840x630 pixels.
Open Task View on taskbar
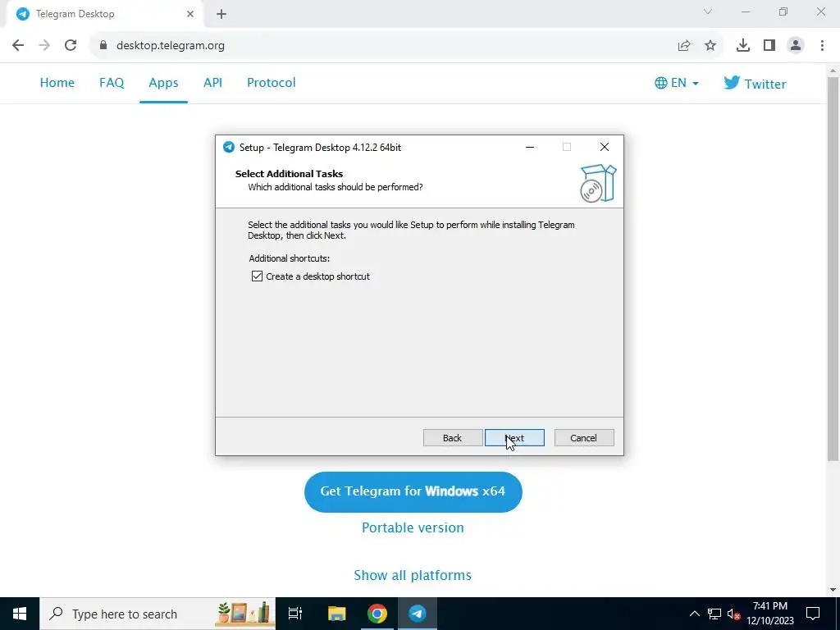click(x=295, y=614)
